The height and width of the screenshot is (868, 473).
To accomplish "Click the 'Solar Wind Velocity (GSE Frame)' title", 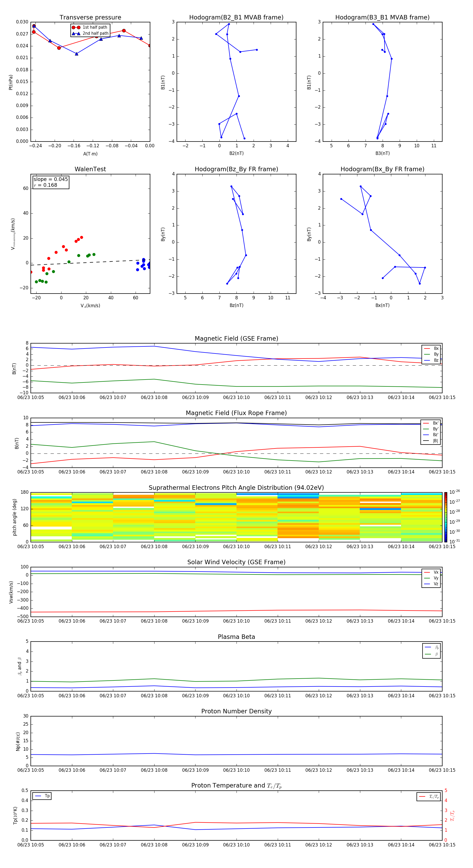I will point(236,562).
